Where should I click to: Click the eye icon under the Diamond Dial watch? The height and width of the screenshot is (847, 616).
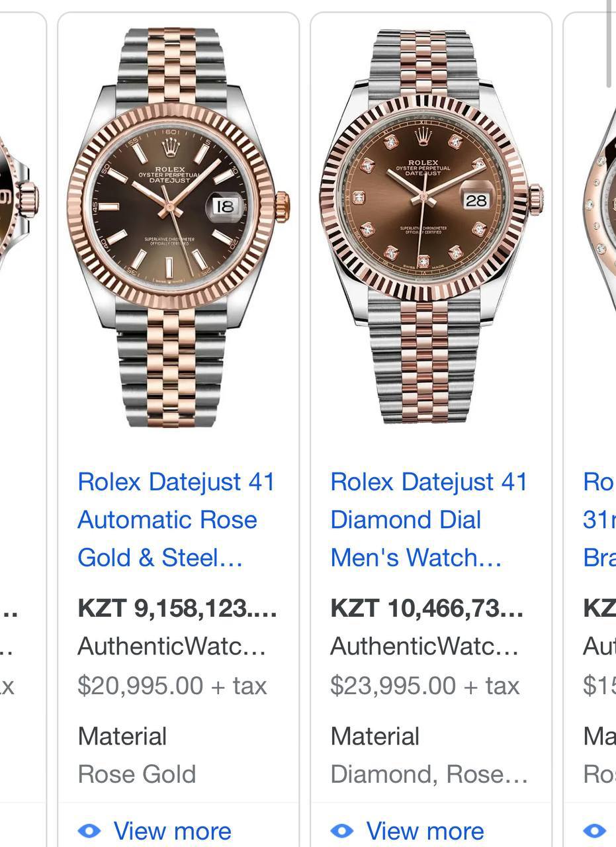tap(342, 830)
